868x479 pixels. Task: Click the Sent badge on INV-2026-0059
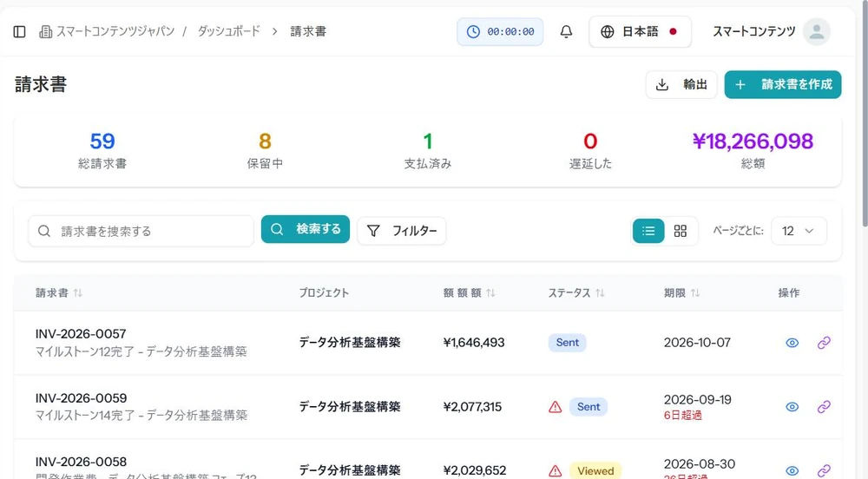pos(589,406)
